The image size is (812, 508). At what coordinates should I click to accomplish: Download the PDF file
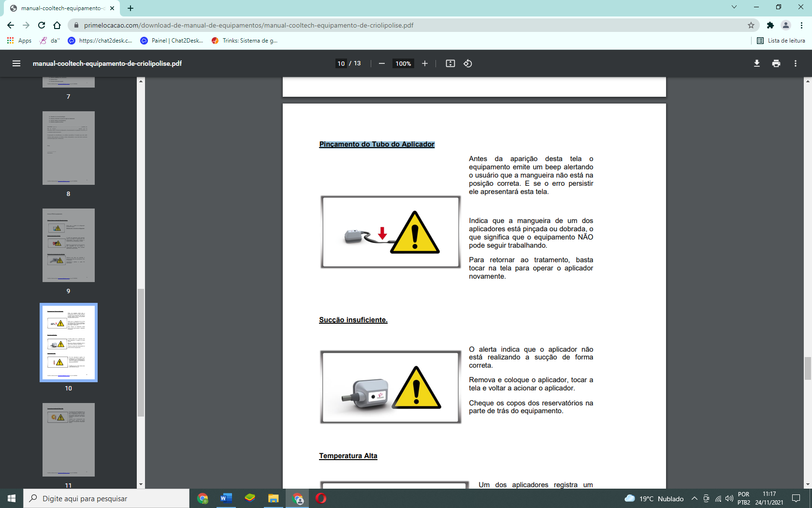click(757, 63)
